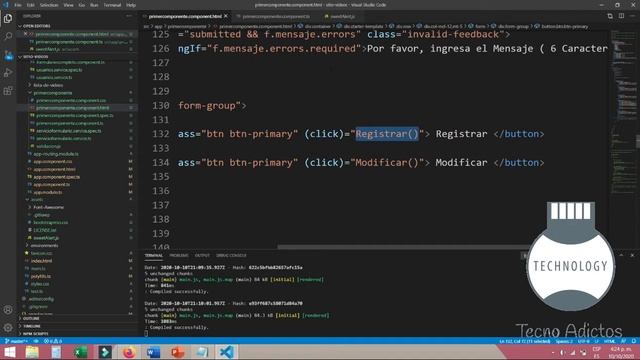Click the HTML language mode indicator
Viewport: 640px width, 360px height.
(609, 341)
